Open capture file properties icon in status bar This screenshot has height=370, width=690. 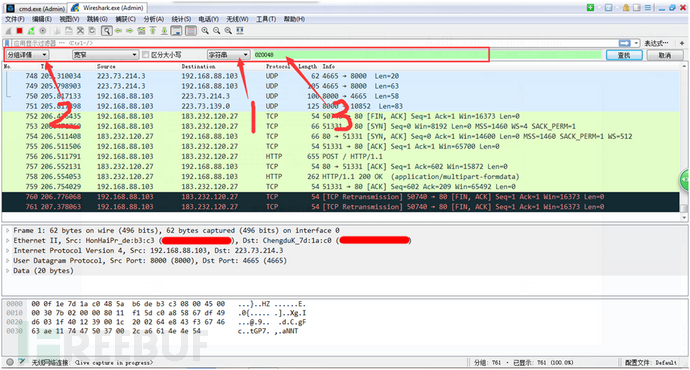click(22, 362)
